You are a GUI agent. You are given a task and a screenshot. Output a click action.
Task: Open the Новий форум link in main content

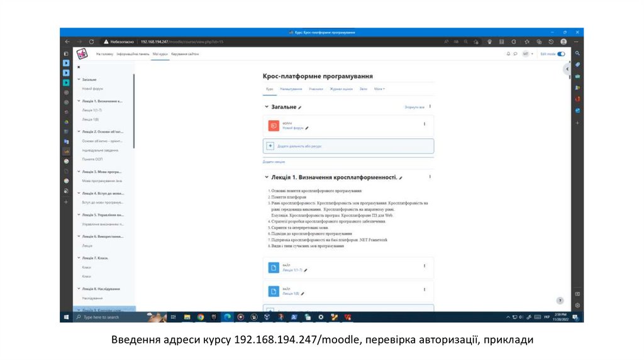(x=293, y=128)
